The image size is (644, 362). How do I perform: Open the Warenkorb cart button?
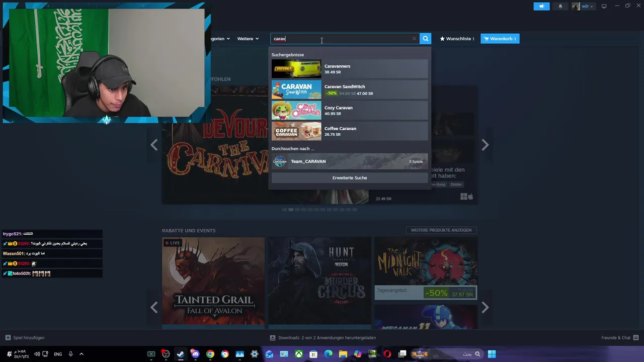[x=500, y=39]
